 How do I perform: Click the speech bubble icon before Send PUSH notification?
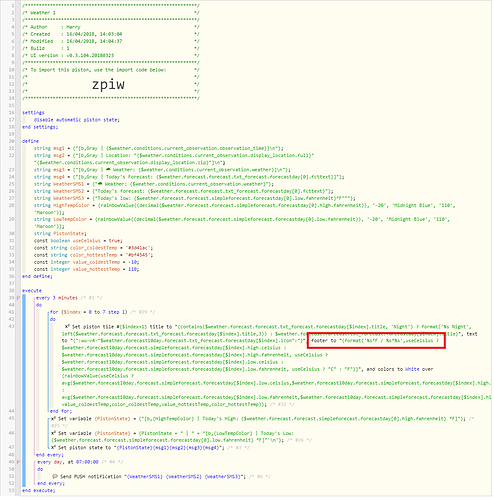pyautogui.click(x=55, y=477)
